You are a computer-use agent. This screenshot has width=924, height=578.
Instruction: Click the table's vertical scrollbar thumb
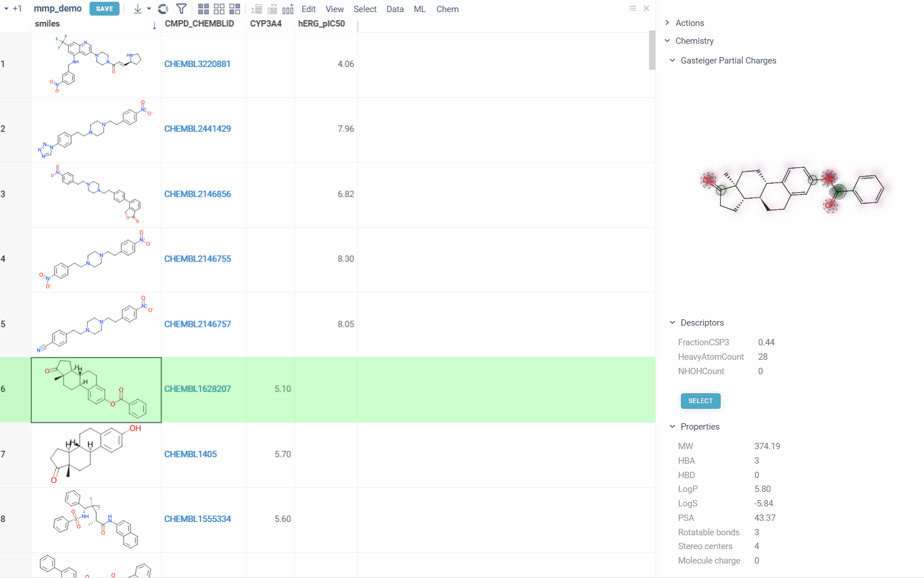click(652, 50)
